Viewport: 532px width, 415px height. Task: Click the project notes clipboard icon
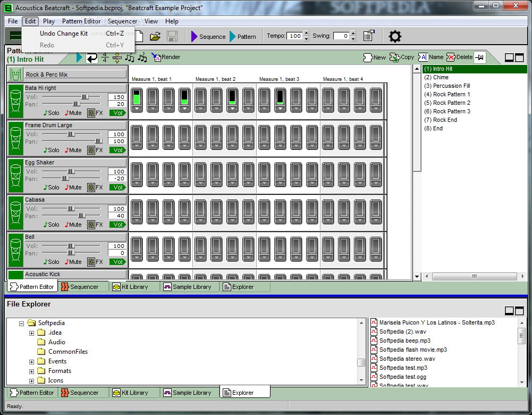click(368, 35)
